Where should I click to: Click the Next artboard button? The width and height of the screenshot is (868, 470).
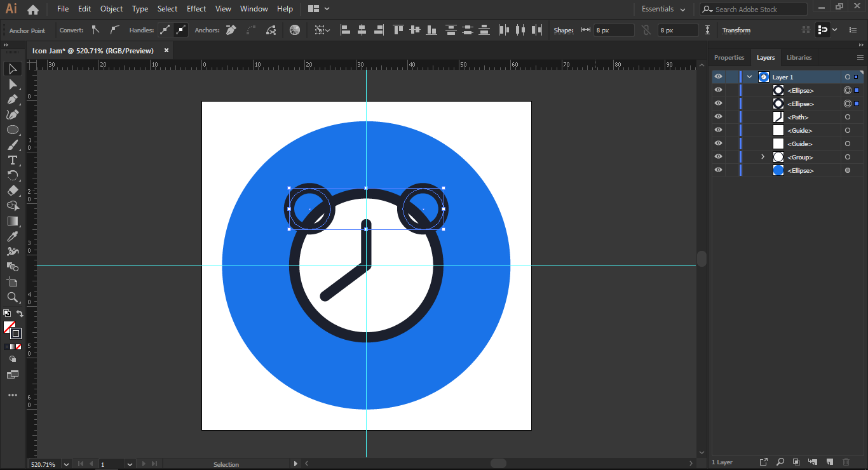[144, 464]
